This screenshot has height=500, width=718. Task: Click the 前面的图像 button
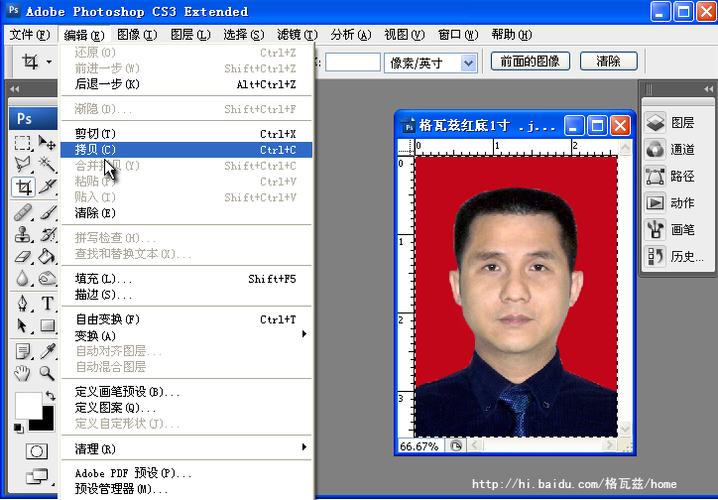530,61
